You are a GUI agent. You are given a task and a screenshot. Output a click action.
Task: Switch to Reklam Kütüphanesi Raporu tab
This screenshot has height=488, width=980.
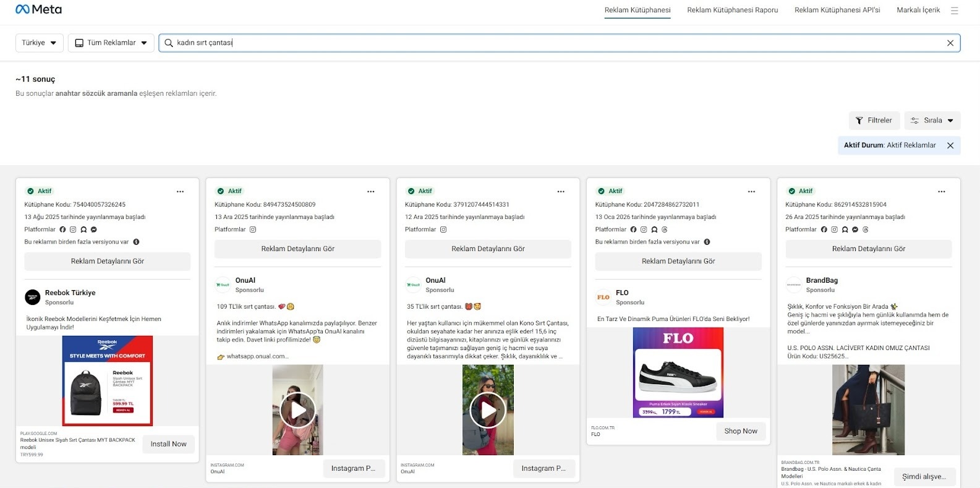[732, 10]
